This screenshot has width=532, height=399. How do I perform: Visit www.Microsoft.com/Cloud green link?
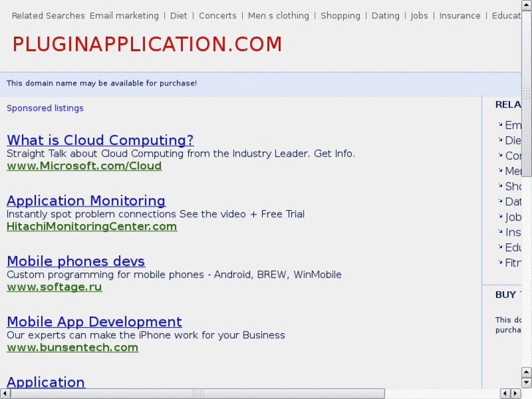84,165
